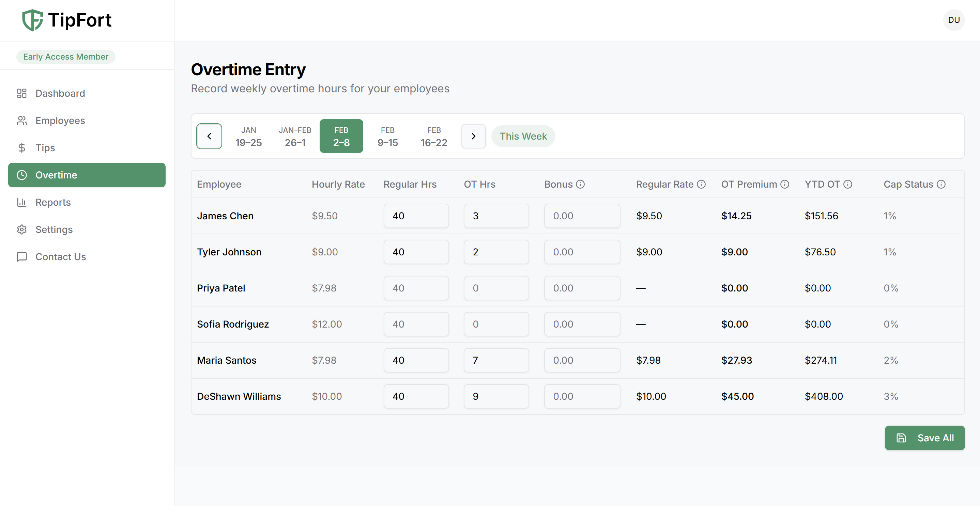Click the This Week button

pos(523,136)
